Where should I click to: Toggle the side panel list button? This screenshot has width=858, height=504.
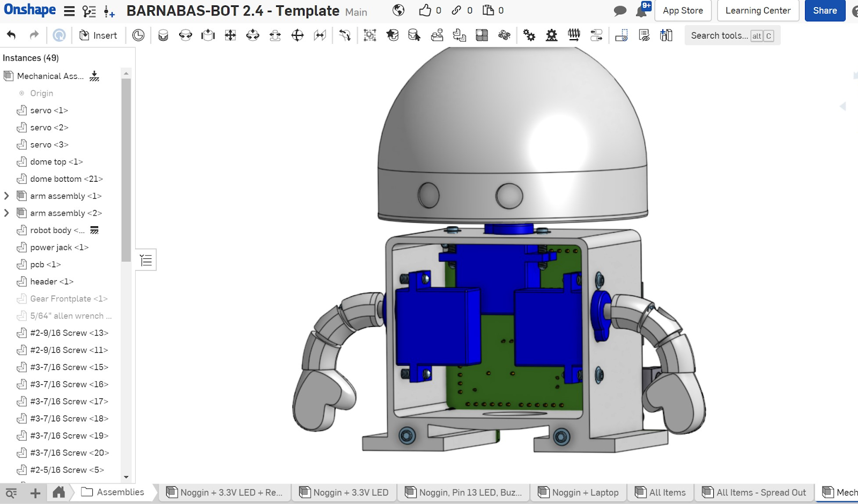(x=146, y=260)
